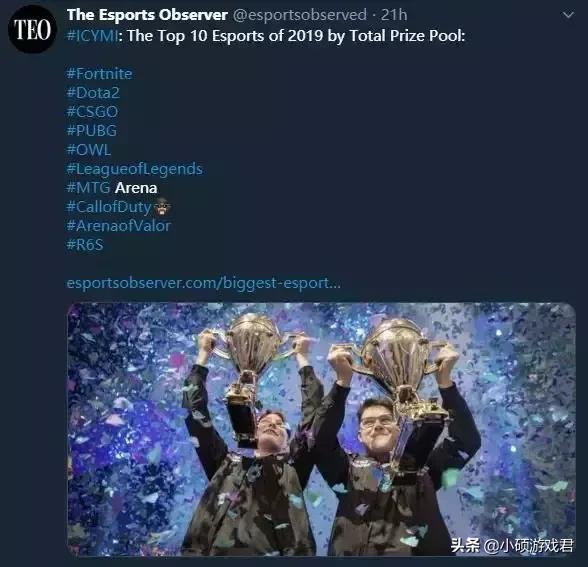
Task: Open the #OWL hashtag
Action: tap(88, 150)
